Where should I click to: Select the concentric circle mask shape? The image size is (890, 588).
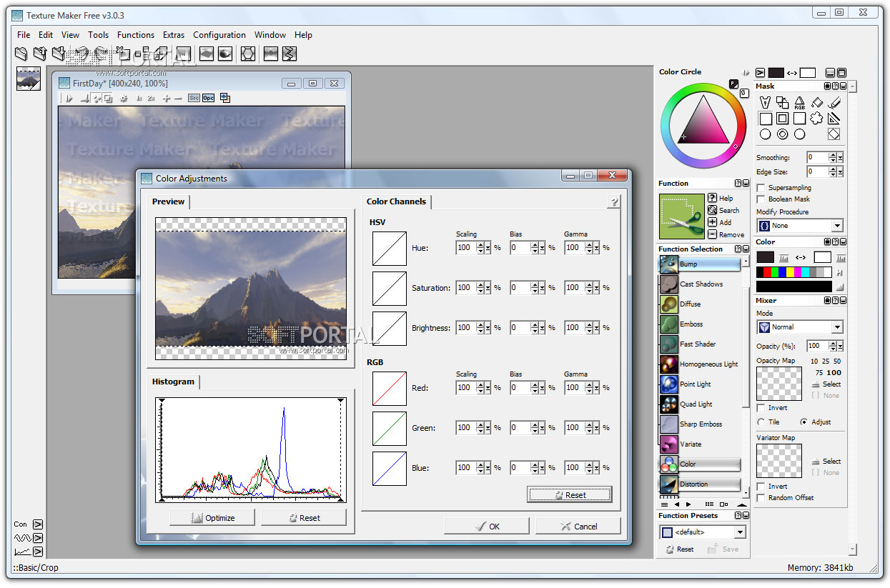coord(782,134)
